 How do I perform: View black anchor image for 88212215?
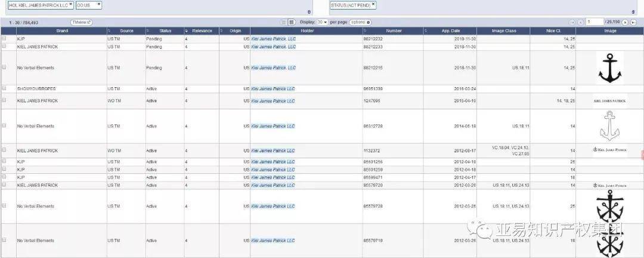610,68
